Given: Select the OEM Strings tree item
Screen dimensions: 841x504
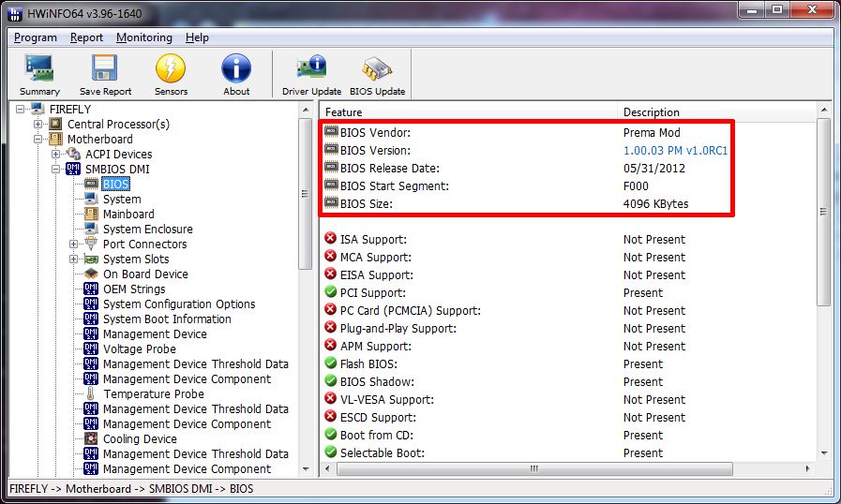Looking at the screenshot, I should (x=134, y=289).
